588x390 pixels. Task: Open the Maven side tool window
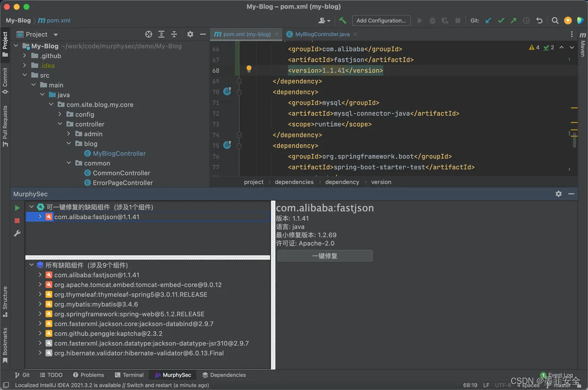[x=582, y=45]
